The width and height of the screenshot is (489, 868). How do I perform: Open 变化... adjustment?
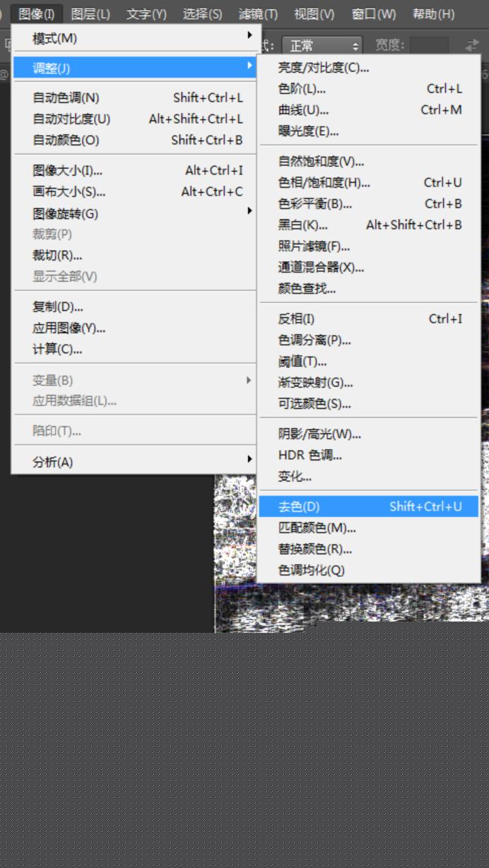tap(369, 476)
